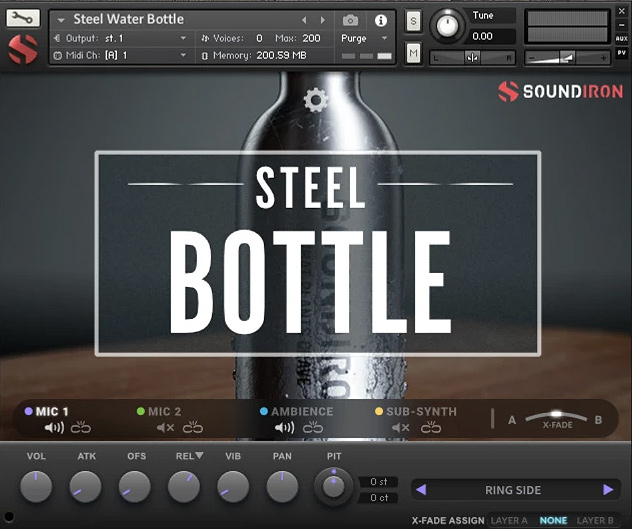Viewport: 632px width, 529px height.
Task: Unmute SUB-SYNTH using its muted speaker icon
Action: (x=401, y=427)
